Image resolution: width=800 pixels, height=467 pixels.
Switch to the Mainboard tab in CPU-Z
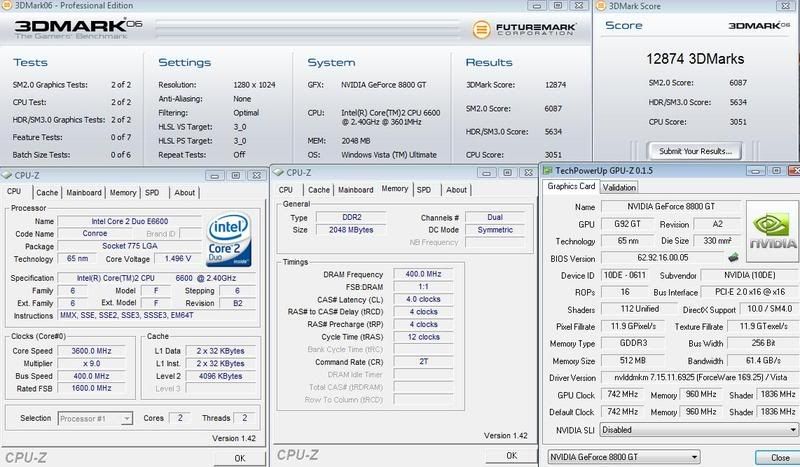(84, 192)
